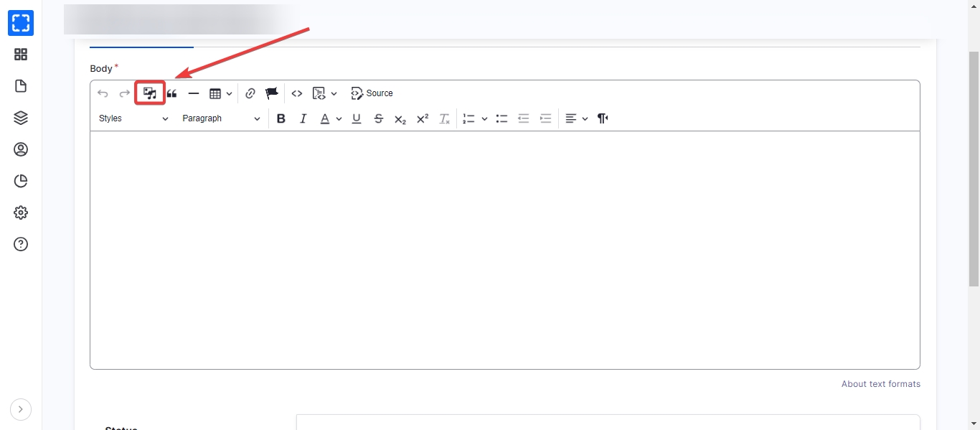Toggle underline formatting
980x430 pixels.
[x=357, y=118]
